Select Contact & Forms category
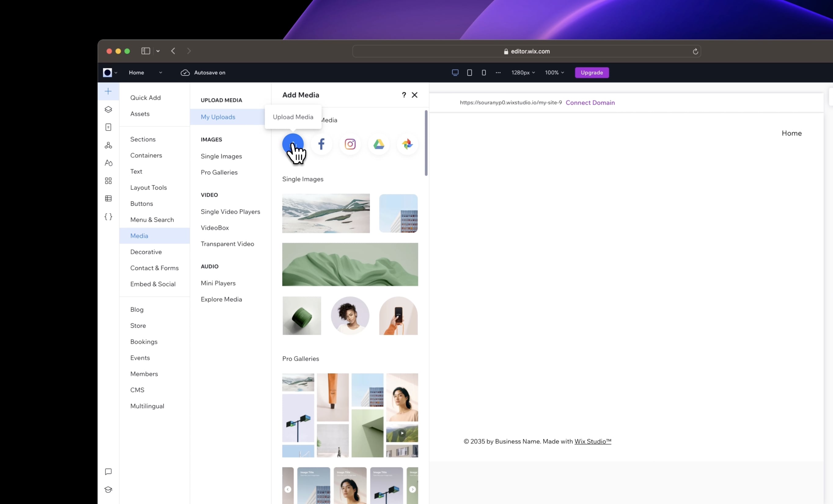Image resolution: width=833 pixels, height=504 pixels. (x=155, y=268)
